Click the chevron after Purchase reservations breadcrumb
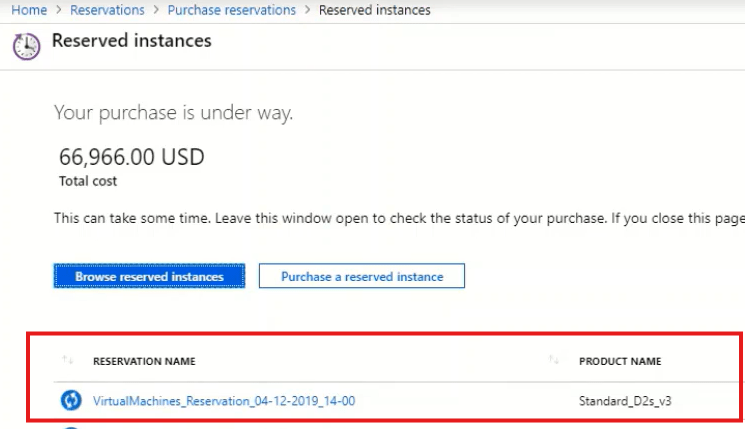The height and width of the screenshot is (429, 745). pos(307,10)
